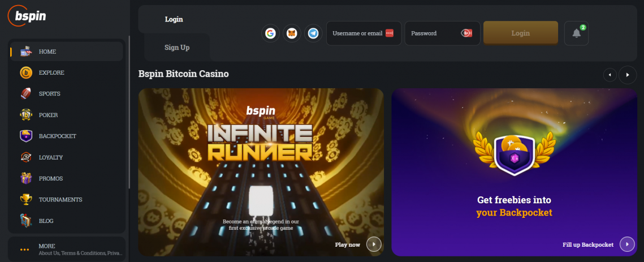Image resolution: width=644 pixels, height=262 pixels.
Task: Click the Backpocket shield icon
Action: [x=26, y=136]
